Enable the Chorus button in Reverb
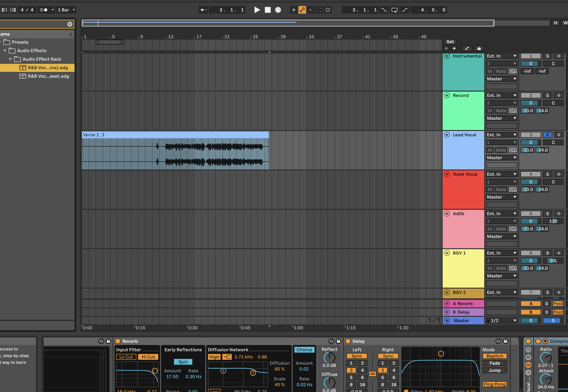This screenshot has height=392, width=568. 304,350
